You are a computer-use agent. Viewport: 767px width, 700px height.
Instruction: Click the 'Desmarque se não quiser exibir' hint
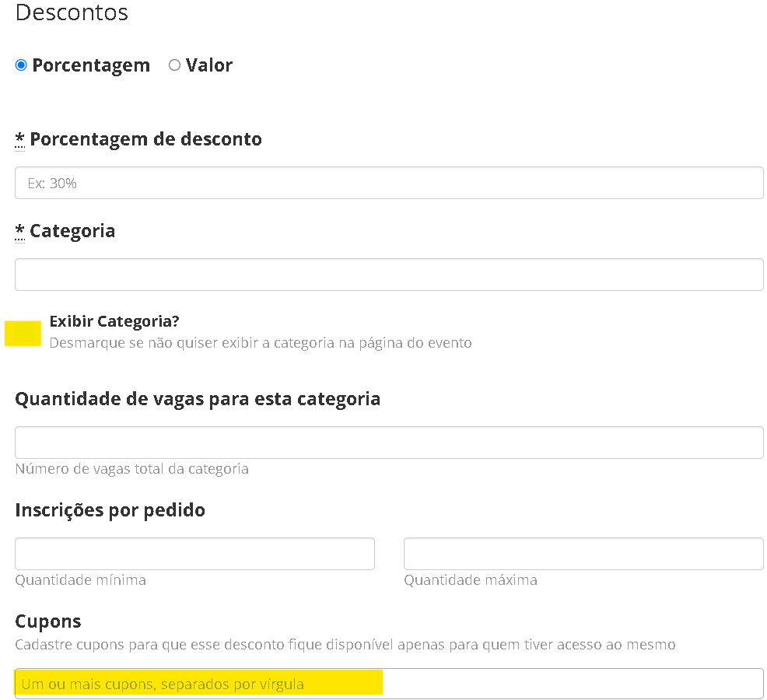pyautogui.click(x=260, y=342)
